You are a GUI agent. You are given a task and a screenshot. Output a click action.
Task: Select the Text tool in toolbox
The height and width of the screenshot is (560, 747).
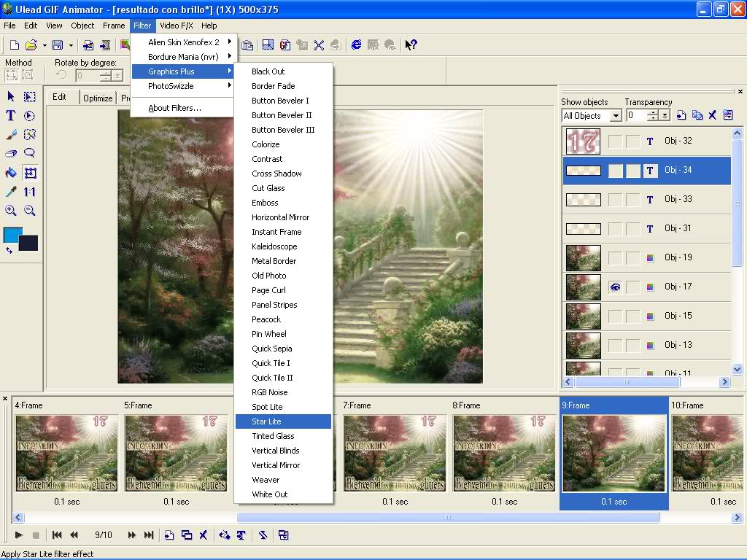(11, 116)
